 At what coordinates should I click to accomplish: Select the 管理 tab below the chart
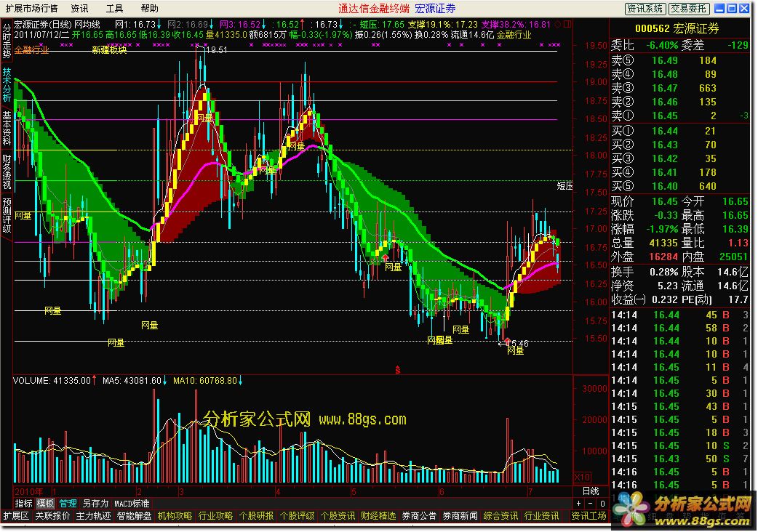click(x=68, y=504)
